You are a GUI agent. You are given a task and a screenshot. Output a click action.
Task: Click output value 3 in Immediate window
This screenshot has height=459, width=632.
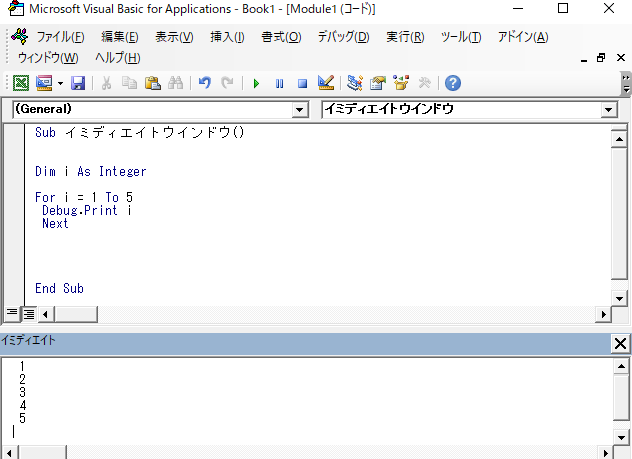[x=22, y=392]
